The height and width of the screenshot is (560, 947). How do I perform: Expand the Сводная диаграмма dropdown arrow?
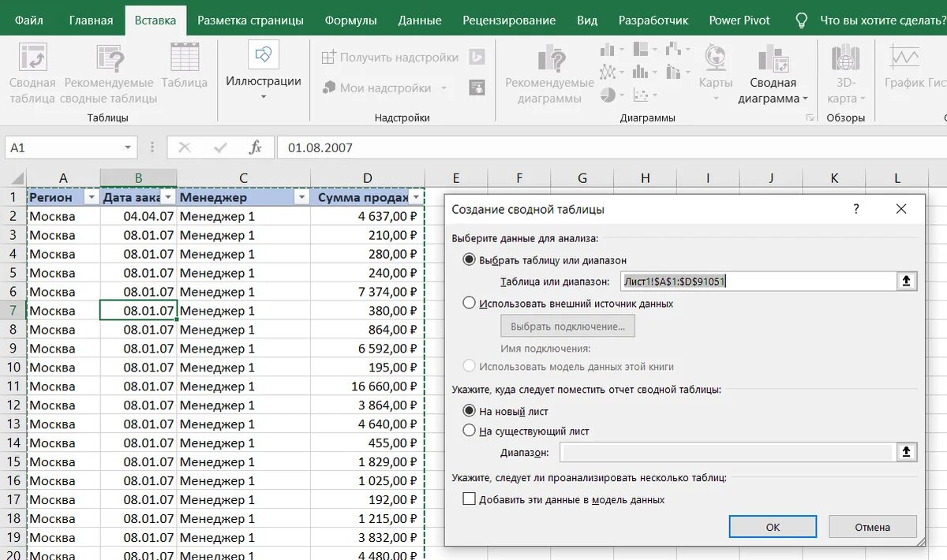click(805, 99)
